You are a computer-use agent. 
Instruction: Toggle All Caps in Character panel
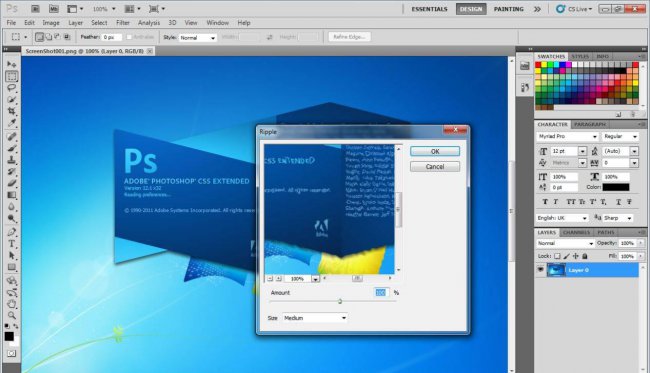coord(571,202)
